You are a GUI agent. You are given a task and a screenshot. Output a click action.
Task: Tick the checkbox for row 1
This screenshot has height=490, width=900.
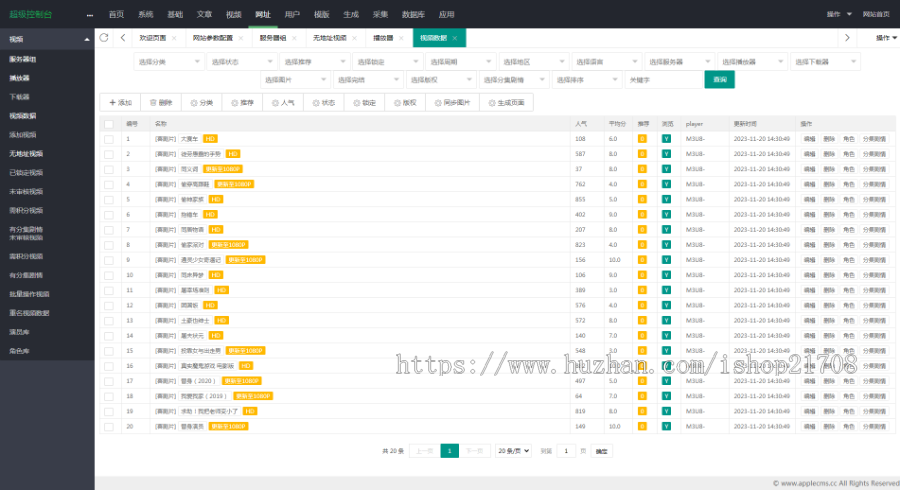pyautogui.click(x=109, y=139)
